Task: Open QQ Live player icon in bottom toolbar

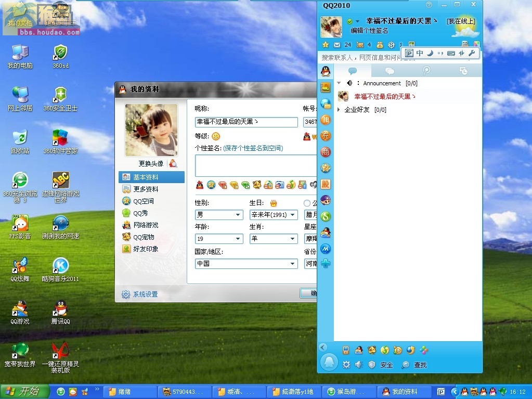Action: (x=398, y=350)
